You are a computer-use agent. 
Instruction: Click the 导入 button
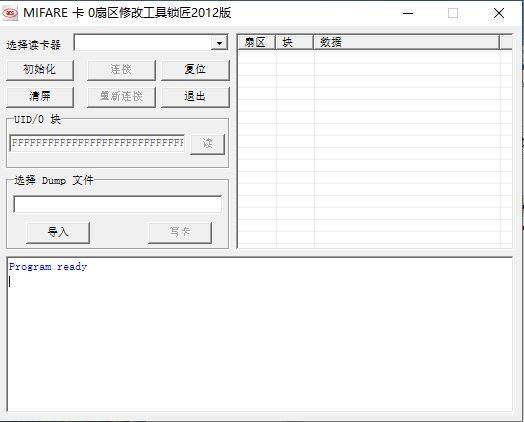tap(58, 232)
